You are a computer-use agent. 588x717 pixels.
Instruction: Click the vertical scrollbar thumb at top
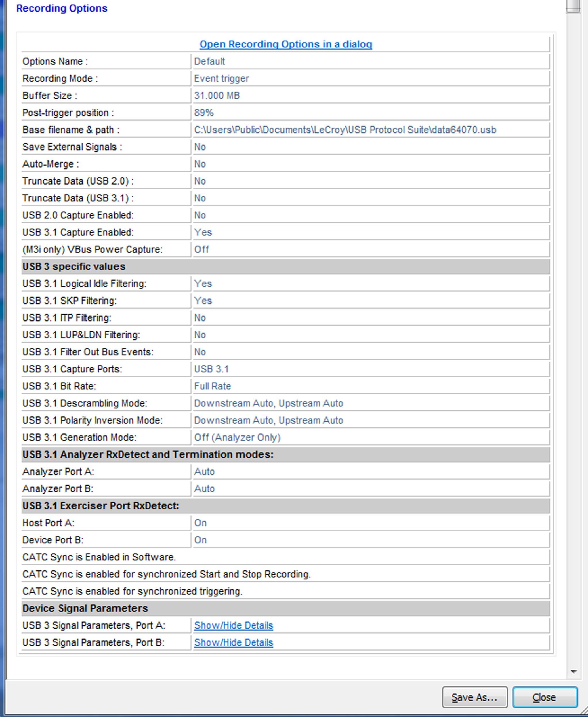click(x=573, y=6)
